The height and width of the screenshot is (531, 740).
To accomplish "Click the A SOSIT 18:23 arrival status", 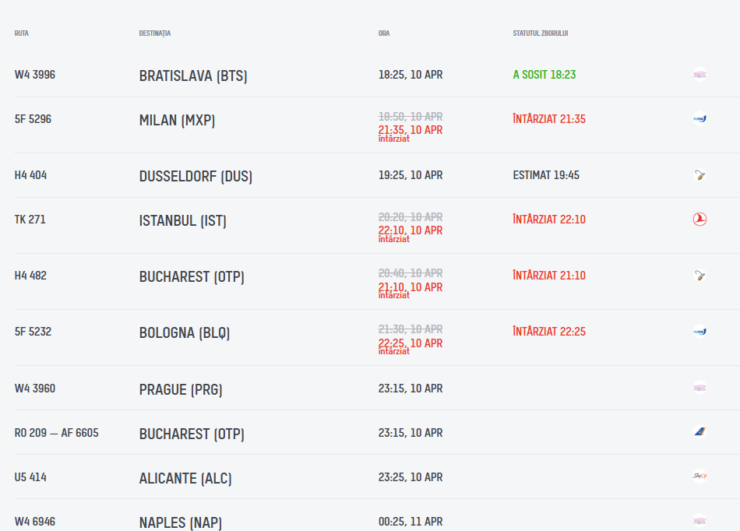I will [544, 75].
